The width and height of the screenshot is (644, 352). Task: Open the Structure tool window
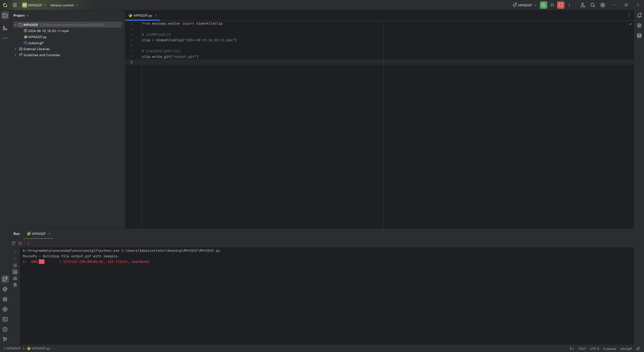5,28
